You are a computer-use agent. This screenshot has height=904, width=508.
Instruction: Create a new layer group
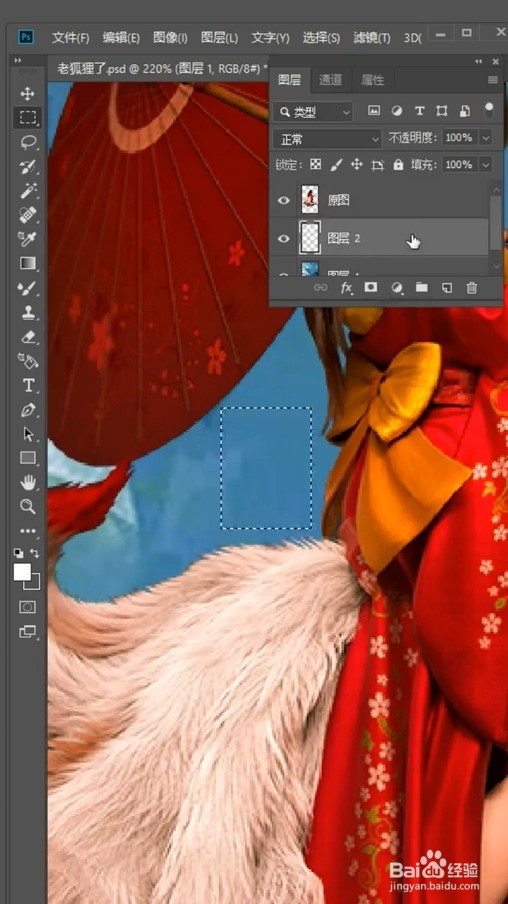point(422,288)
